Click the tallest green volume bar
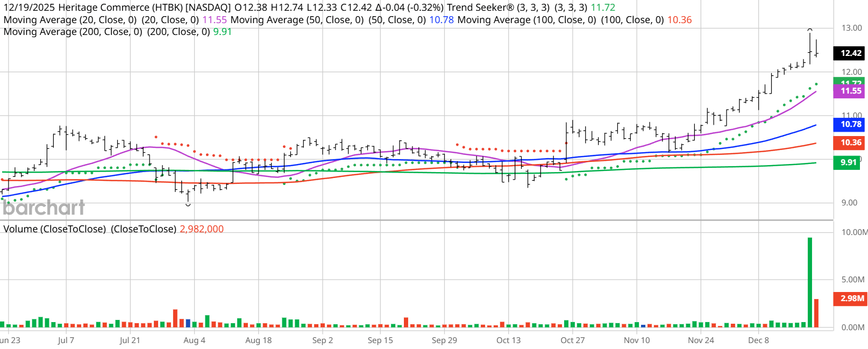 click(810, 282)
